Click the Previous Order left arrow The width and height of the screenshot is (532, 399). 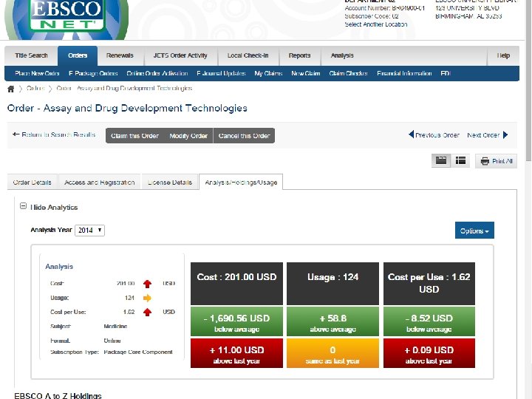coord(412,134)
